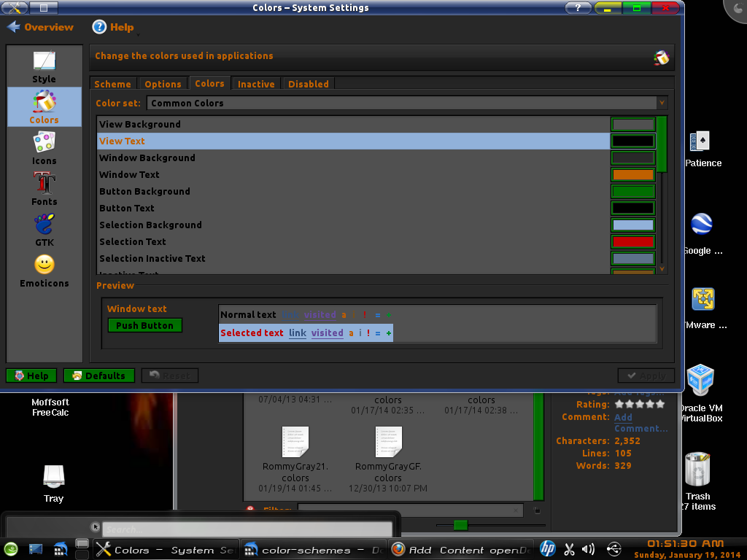Click the Add Comment link in Dolphin
The height and width of the screenshot is (560, 747).
pyautogui.click(x=640, y=423)
